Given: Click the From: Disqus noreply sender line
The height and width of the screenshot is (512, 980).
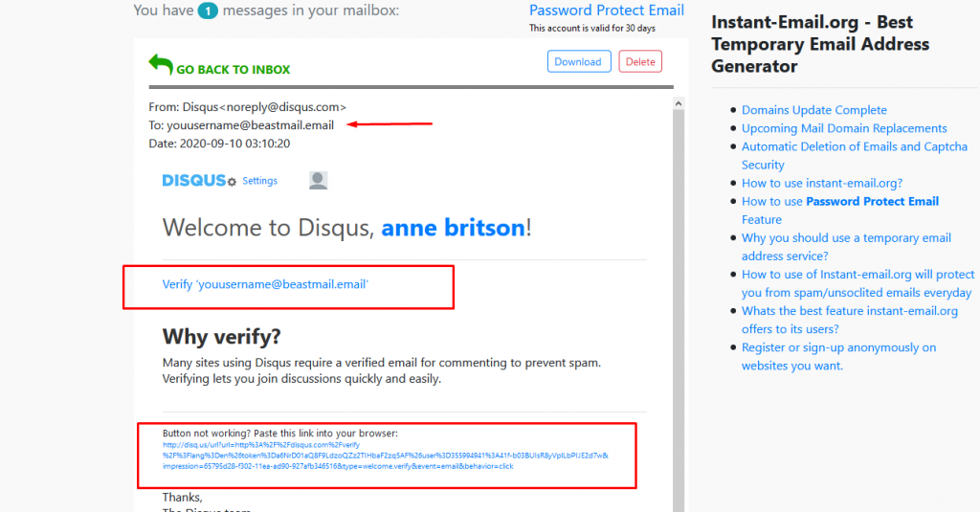Looking at the screenshot, I should tap(248, 107).
